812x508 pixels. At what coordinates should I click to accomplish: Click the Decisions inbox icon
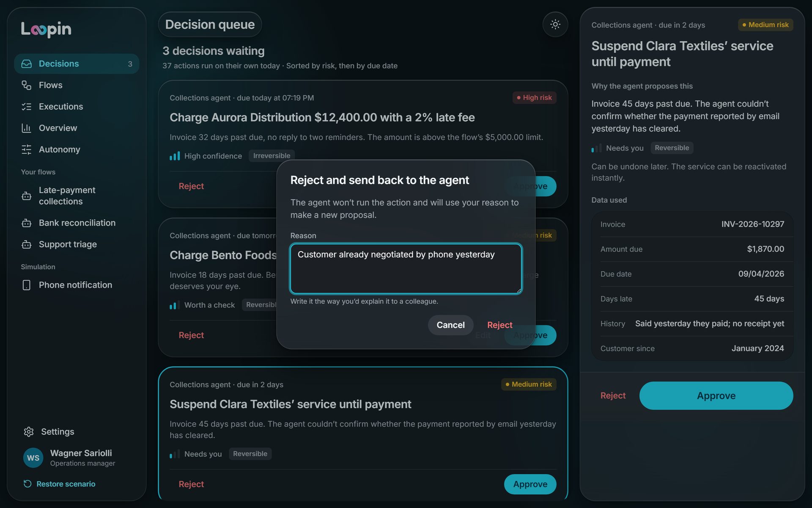click(x=27, y=63)
